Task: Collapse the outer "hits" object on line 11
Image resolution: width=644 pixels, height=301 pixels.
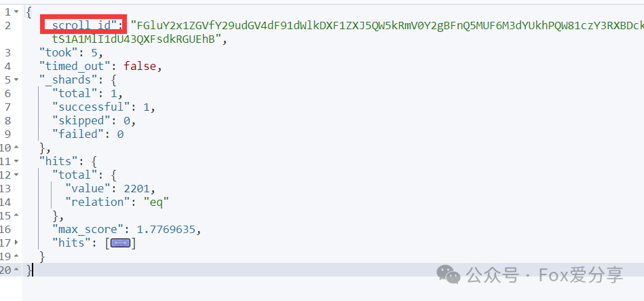Action: pos(16,161)
